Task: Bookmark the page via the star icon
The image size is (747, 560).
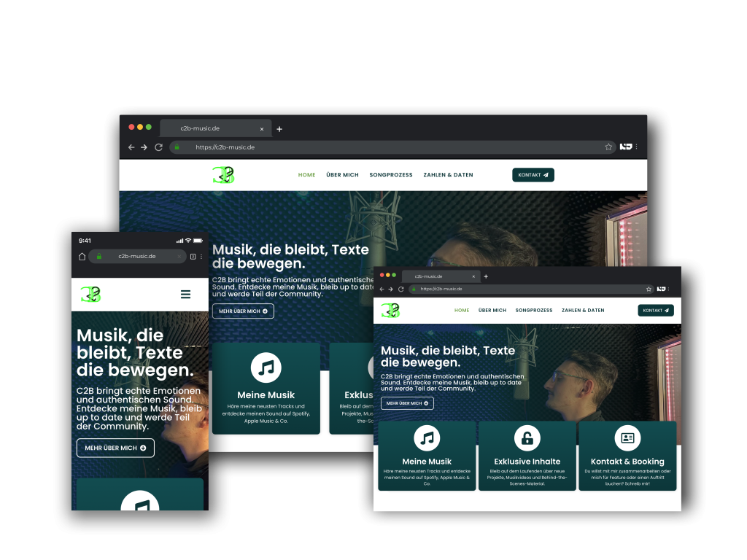Action: [x=649, y=289]
